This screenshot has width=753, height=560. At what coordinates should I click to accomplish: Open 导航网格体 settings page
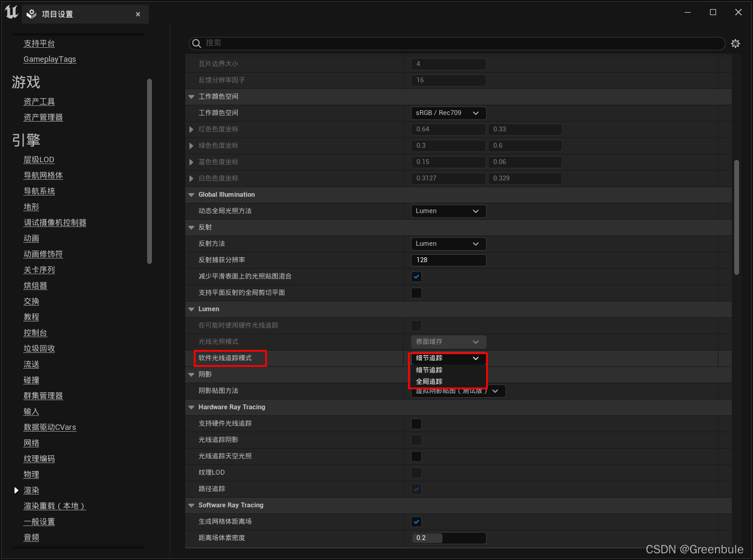tap(43, 176)
